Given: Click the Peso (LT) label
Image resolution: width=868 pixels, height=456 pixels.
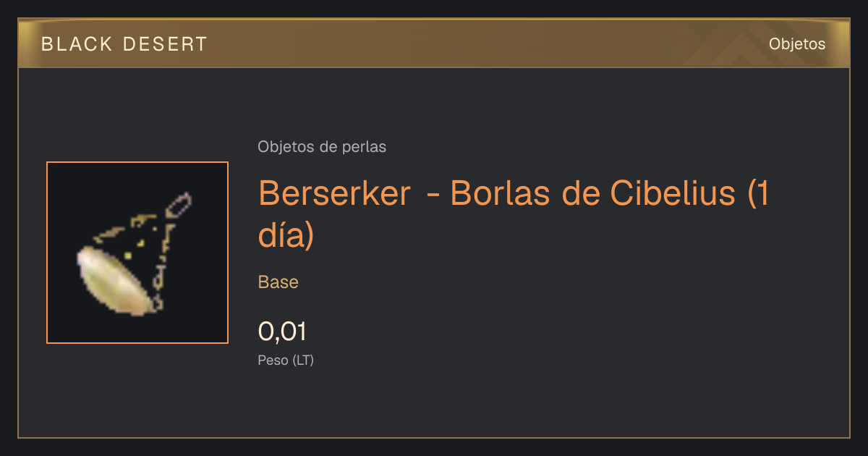Looking at the screenshot, I should (x=286, y=360).
